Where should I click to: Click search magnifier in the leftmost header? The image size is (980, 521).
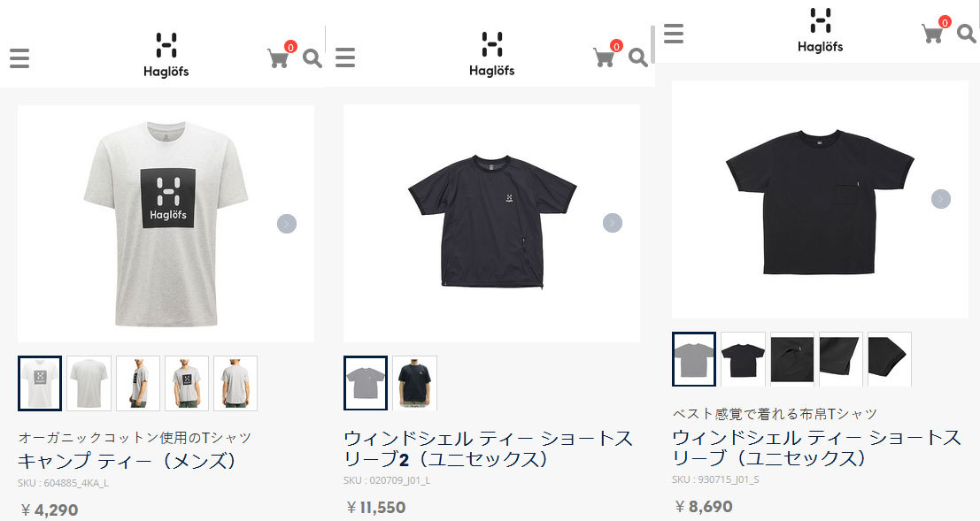312,58
